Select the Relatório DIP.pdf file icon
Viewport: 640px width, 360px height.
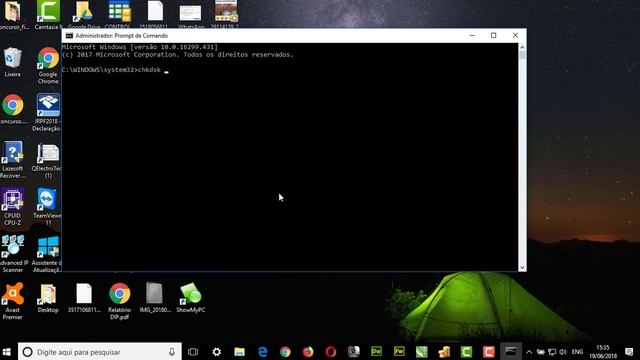(x=120, y=301)
